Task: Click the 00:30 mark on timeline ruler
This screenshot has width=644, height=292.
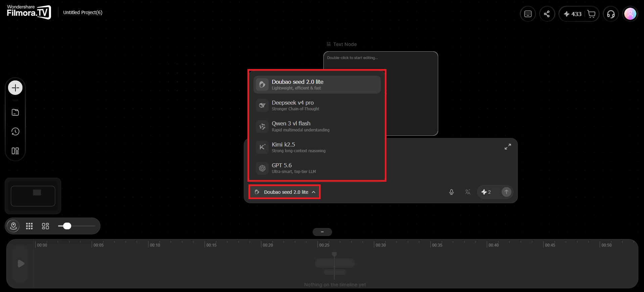Action: (x=380, y=245)
